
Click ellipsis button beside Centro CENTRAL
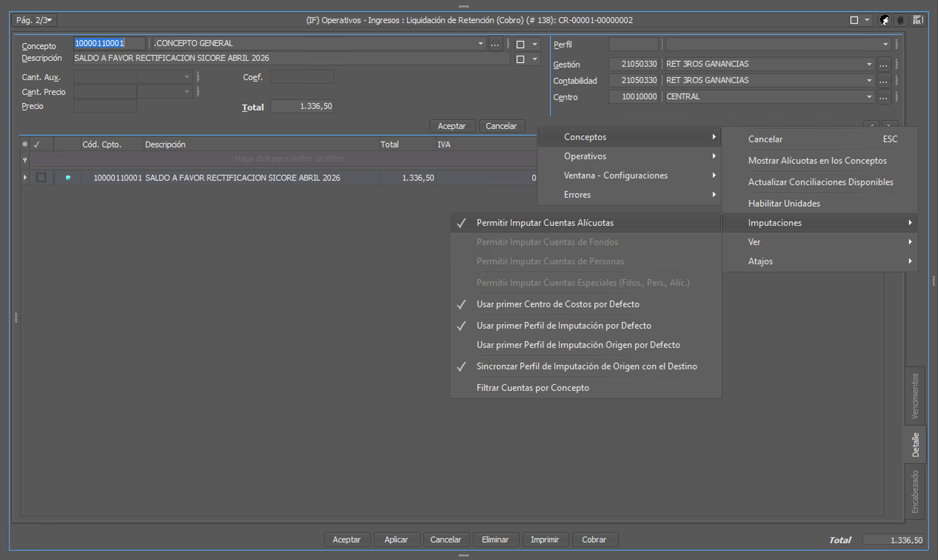(883, 97)
